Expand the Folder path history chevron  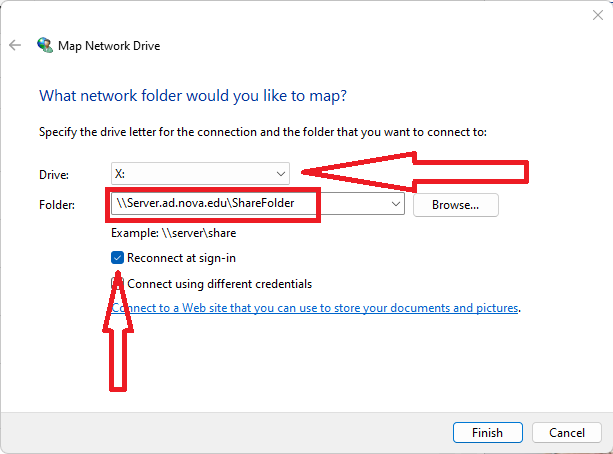click(x=396, y=204)
